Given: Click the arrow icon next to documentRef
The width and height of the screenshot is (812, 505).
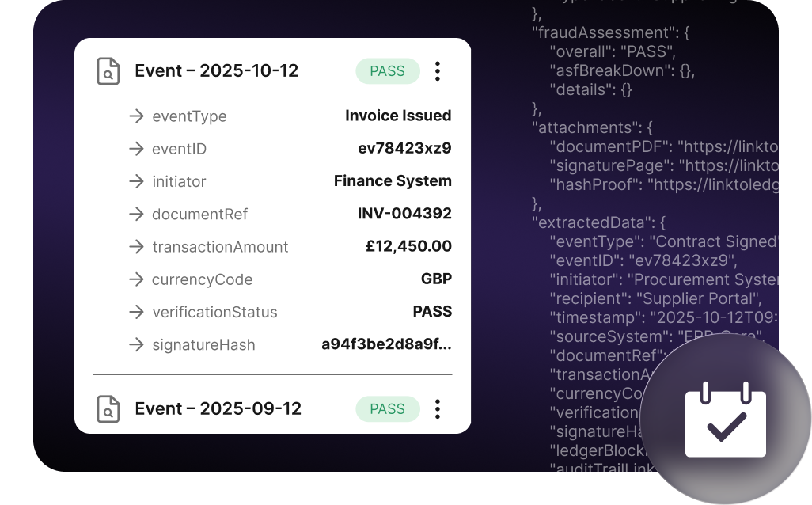Looking at the screenshot, I should (x=136, y=214).
